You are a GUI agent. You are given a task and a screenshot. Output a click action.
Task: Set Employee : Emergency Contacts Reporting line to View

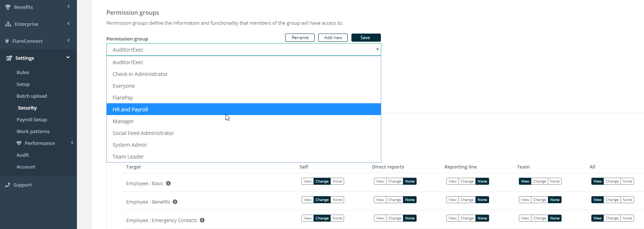click(x=453, y=218)
